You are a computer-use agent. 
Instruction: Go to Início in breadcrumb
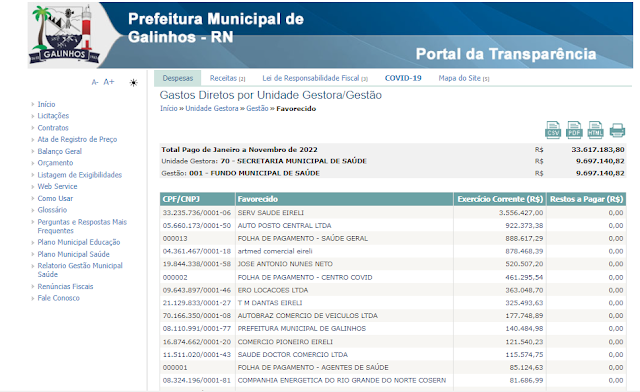coord(169,108)
